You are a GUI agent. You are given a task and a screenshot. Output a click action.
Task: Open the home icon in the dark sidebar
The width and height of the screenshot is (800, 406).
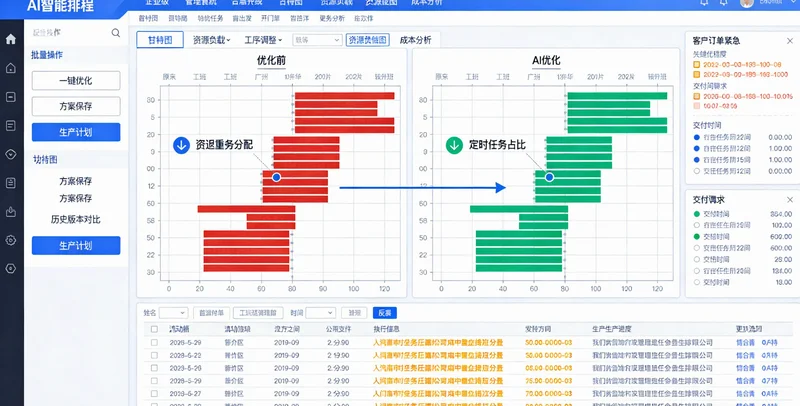click(x=11, y=39)
